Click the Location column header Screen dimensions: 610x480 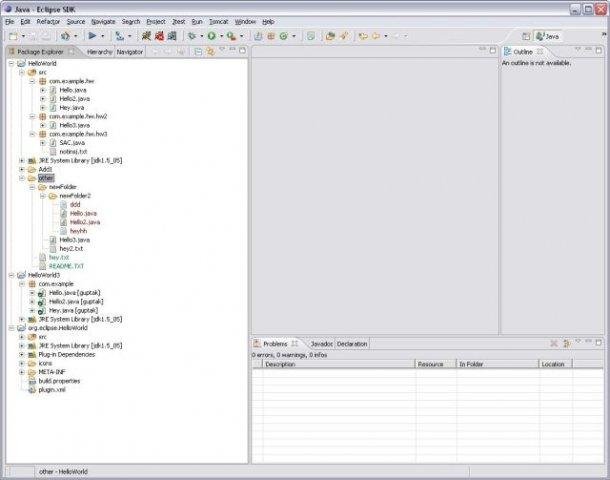pos(556,364)
